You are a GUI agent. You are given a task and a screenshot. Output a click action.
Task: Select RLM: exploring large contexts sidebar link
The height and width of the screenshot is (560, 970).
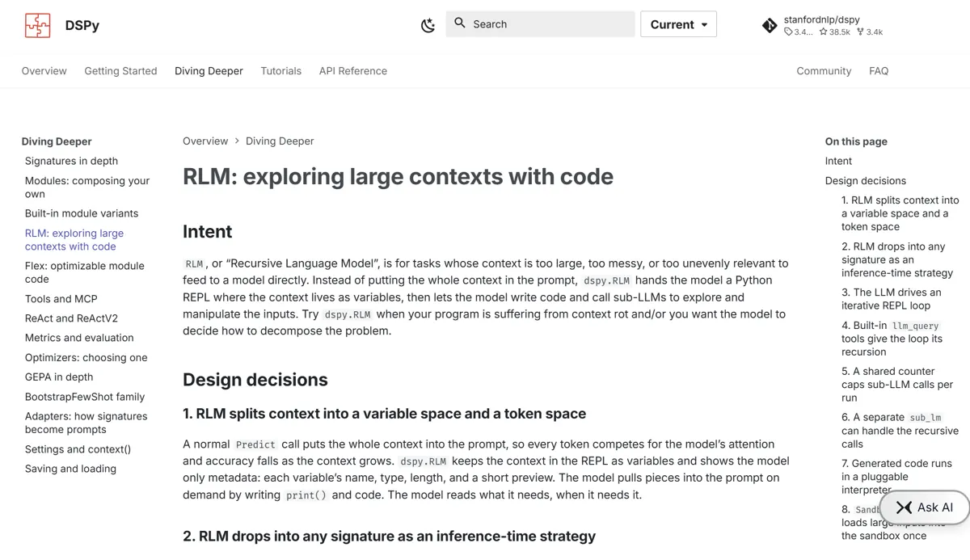pyautogui.click(x=74, y=240)
